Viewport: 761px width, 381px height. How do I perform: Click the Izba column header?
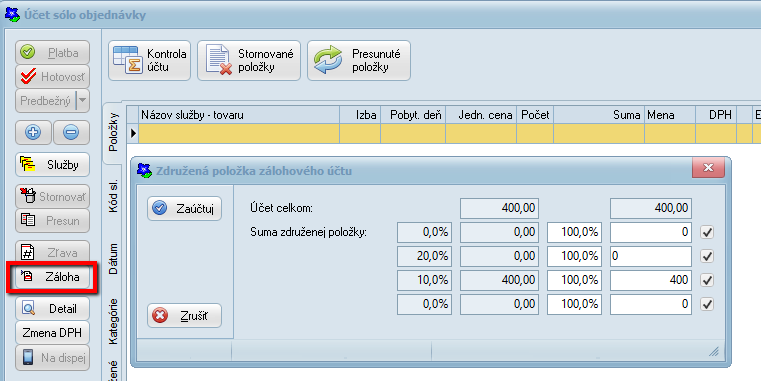click(360, 115)
